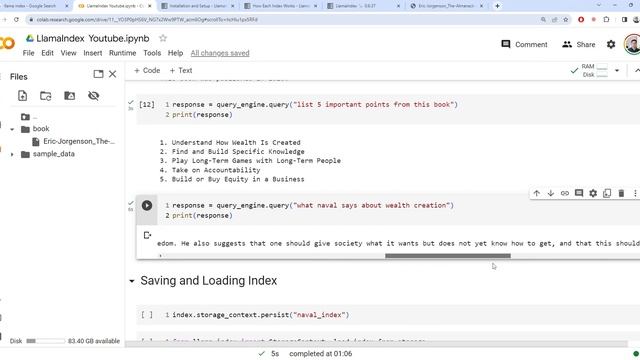Viewport: 640px width, 360px height.
Task: Open Colab settings gear in header
Action: (611, 44)
